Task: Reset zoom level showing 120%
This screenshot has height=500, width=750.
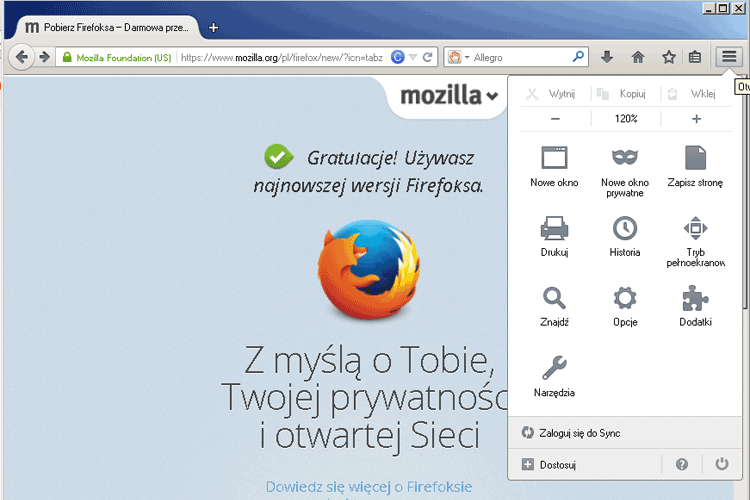Action: 626,119
